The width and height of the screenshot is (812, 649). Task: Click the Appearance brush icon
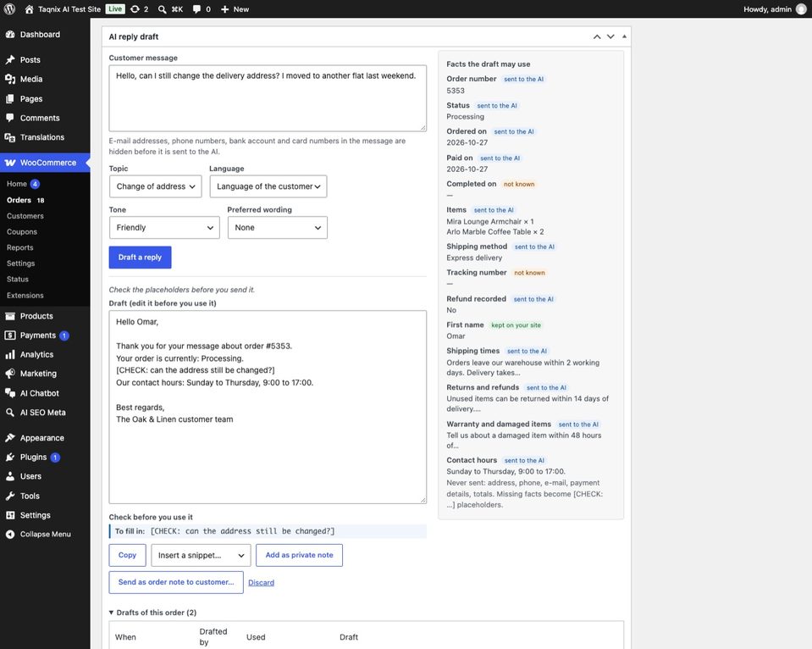(10, 438)
